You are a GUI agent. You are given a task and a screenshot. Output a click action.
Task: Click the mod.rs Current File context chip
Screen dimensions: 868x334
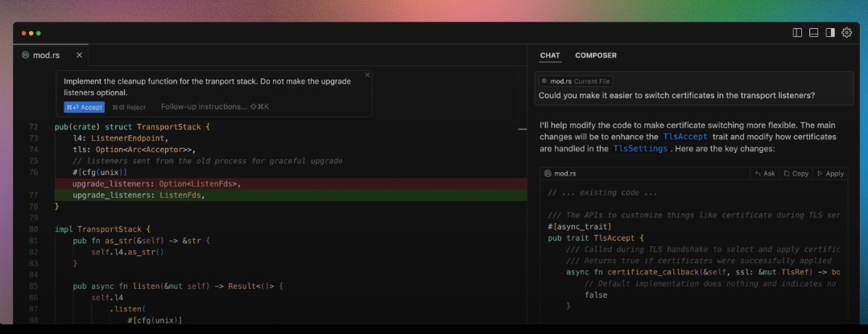576,81
